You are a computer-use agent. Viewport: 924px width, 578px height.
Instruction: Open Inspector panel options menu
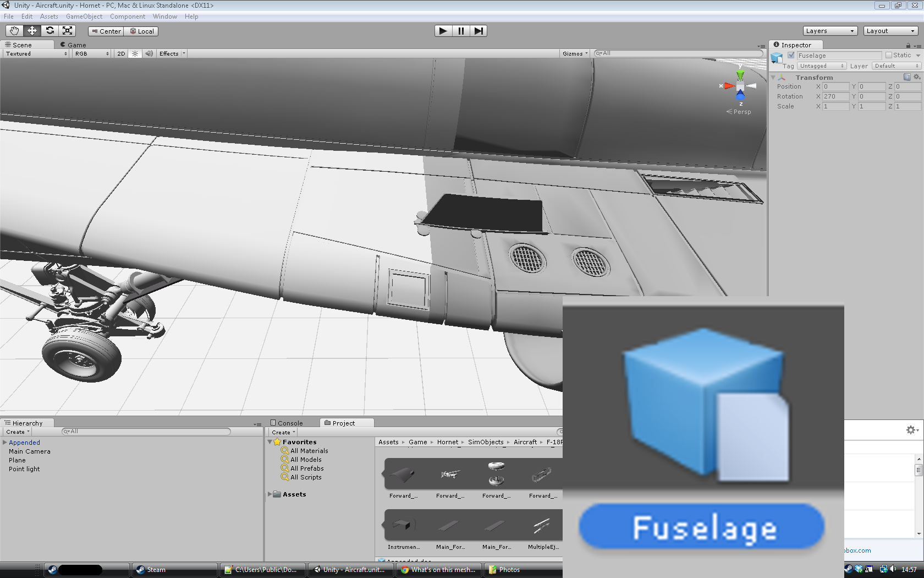point(916,45)
